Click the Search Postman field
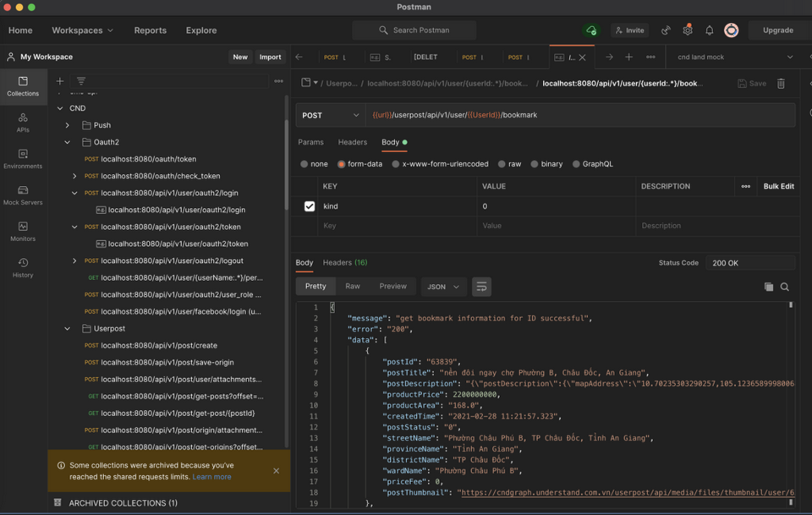Image resolution: width=812 pixels, height=515 pixels. (414, 30)
